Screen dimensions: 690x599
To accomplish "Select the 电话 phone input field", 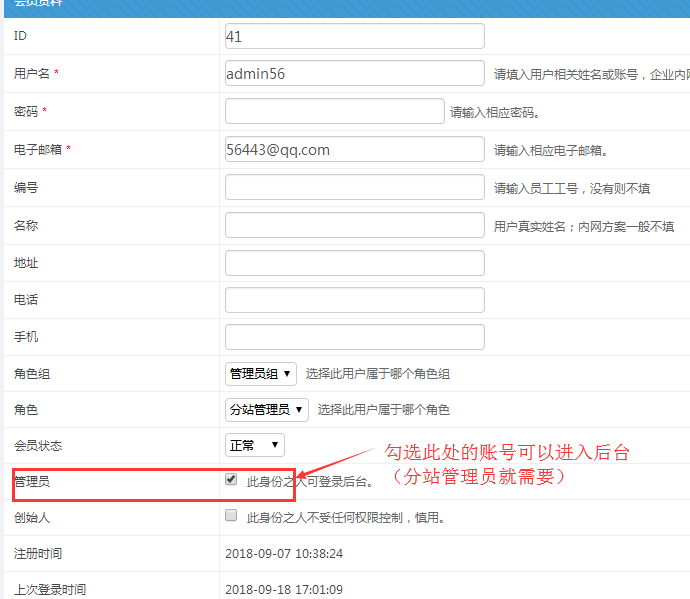I will 354,300.
